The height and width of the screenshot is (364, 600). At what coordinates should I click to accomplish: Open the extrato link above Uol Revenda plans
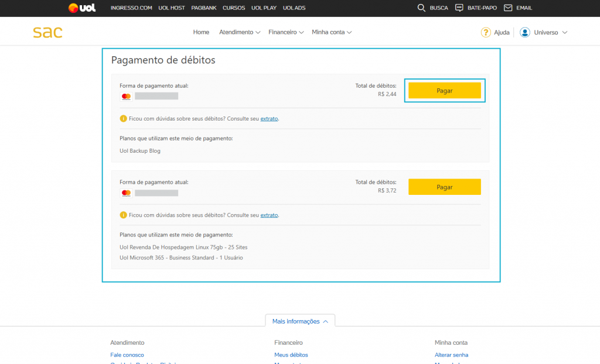(x=269, y=215)
